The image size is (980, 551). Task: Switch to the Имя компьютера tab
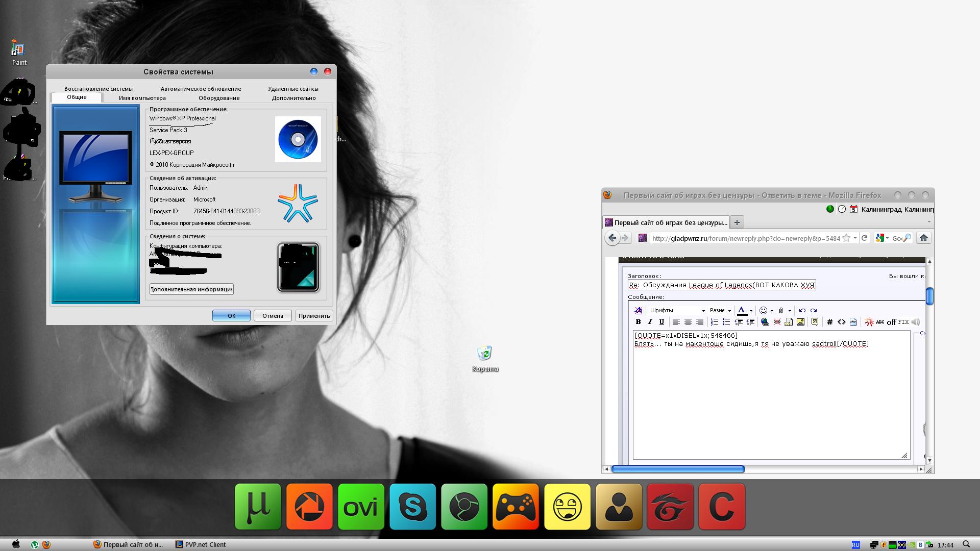pyautogui.click(x=142, y=98)
